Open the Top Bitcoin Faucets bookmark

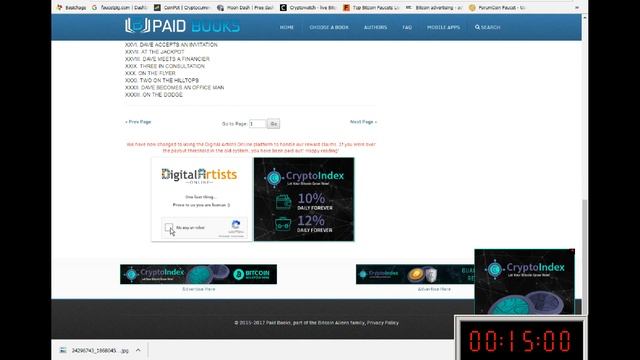tap(371, 7)
